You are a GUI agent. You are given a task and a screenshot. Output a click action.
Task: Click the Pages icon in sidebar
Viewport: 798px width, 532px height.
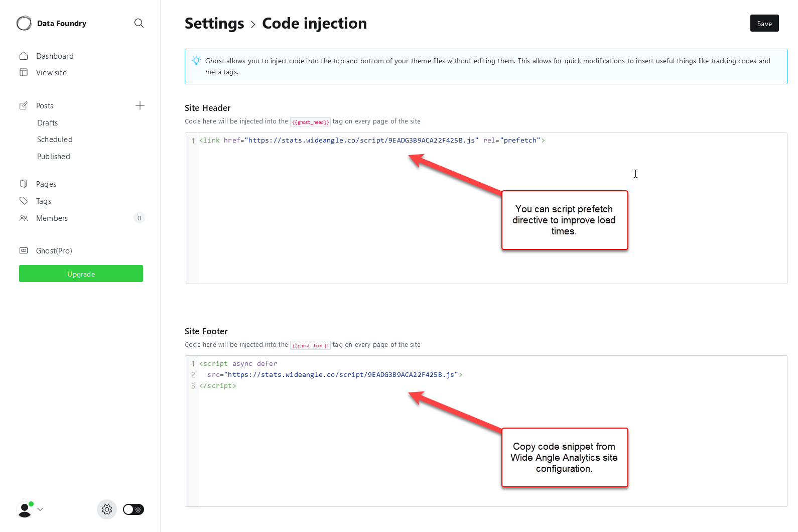pyautogui.click(x=24, y=184)
